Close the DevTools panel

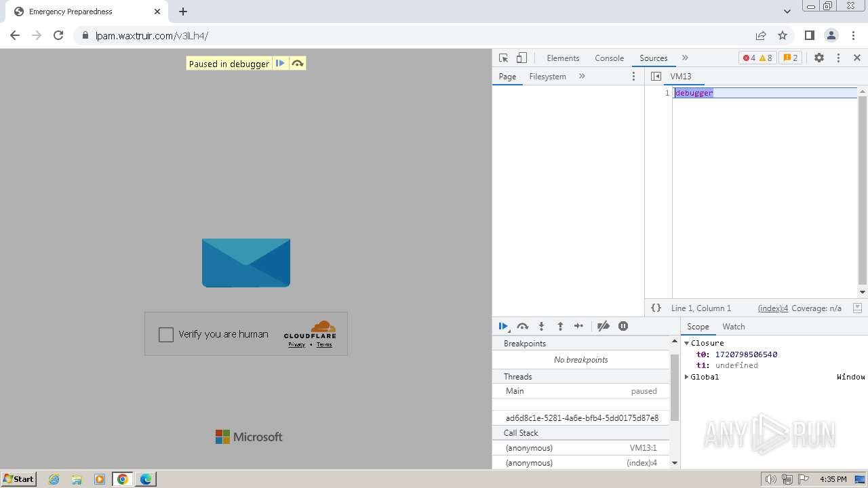tap(857, 58)
